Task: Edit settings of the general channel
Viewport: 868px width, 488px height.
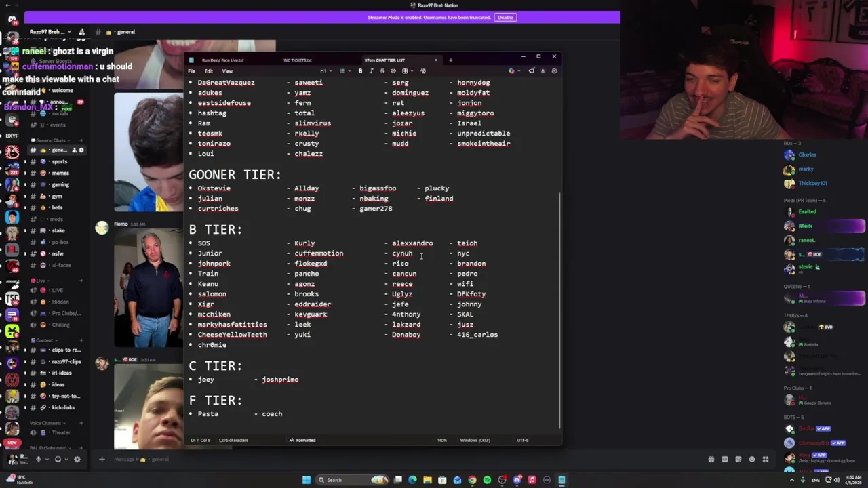Action: click(x=81, y=150)
